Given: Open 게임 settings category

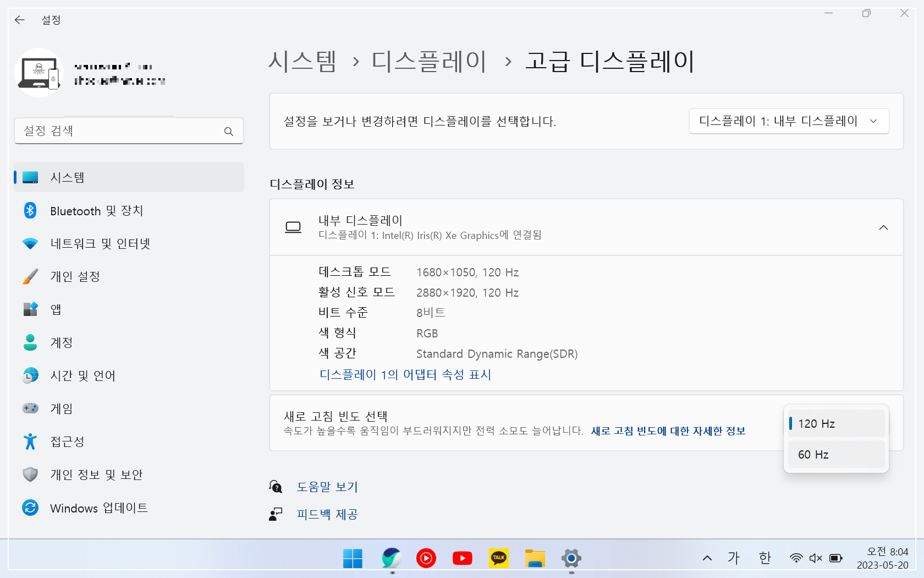Looking at the screenshot, I should pos(129,408).
